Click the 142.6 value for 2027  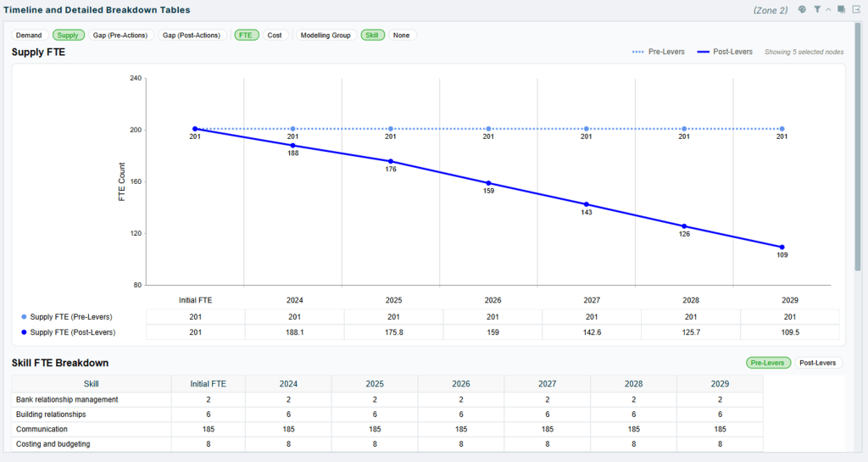(x=592, y=332)
